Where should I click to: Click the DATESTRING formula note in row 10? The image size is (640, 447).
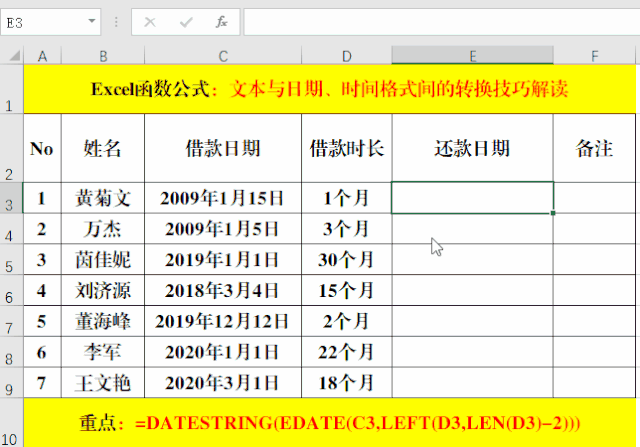(x=329, y=423)
